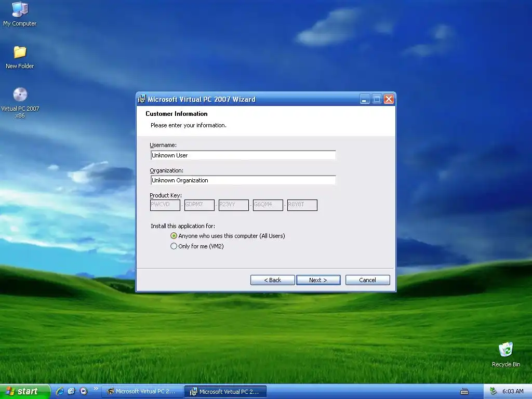Select the New Folder desktop icon
Screen dimensions: 532x399
click(x=20, y=58)
